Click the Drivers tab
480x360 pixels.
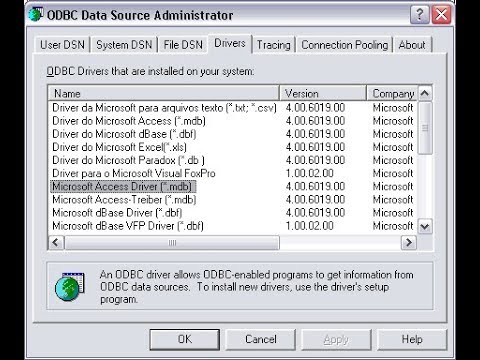(230, 43)
